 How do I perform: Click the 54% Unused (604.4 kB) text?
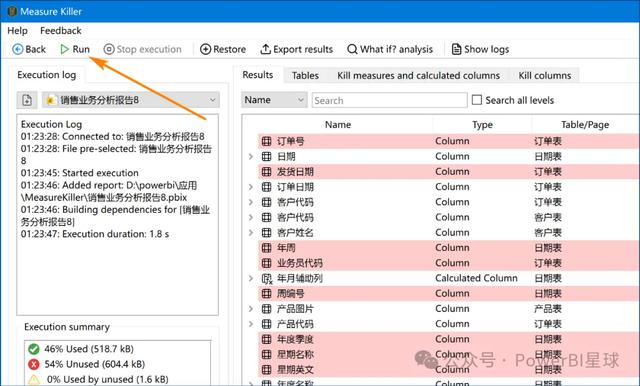click(x=94, y=364)
